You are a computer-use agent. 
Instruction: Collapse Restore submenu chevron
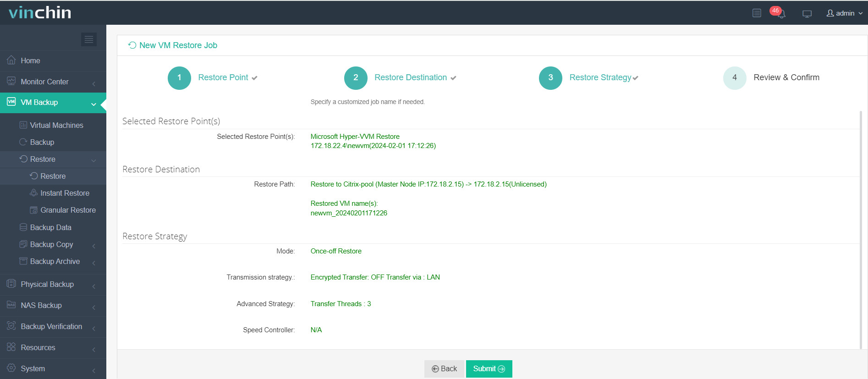[x=93, y=161]
